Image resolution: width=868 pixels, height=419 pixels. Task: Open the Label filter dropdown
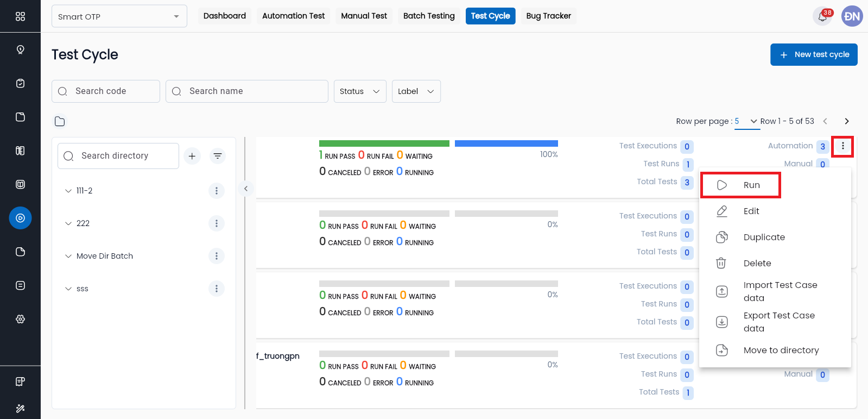[x=416, y=91]
